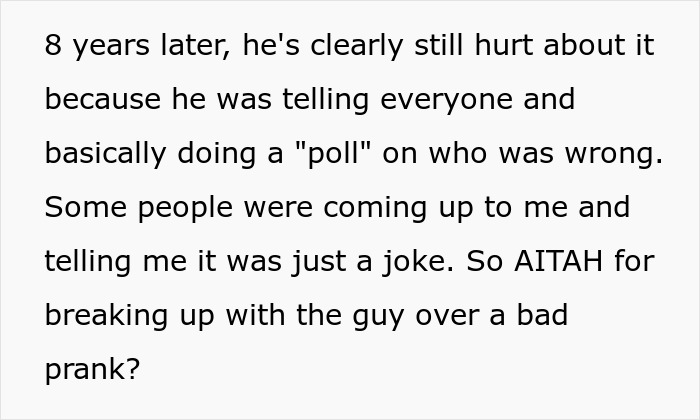Click the word "prank?"

click(x=92, y=370)
